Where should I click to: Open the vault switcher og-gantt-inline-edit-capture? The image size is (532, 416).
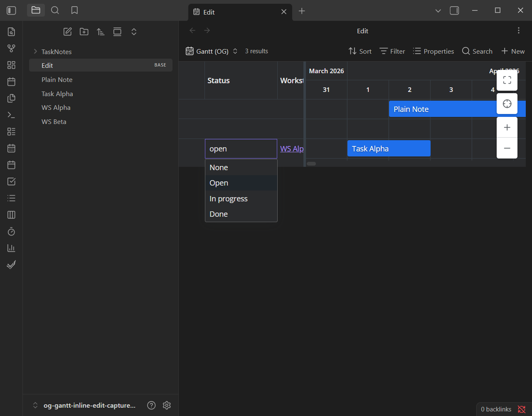tap(84, 405)
